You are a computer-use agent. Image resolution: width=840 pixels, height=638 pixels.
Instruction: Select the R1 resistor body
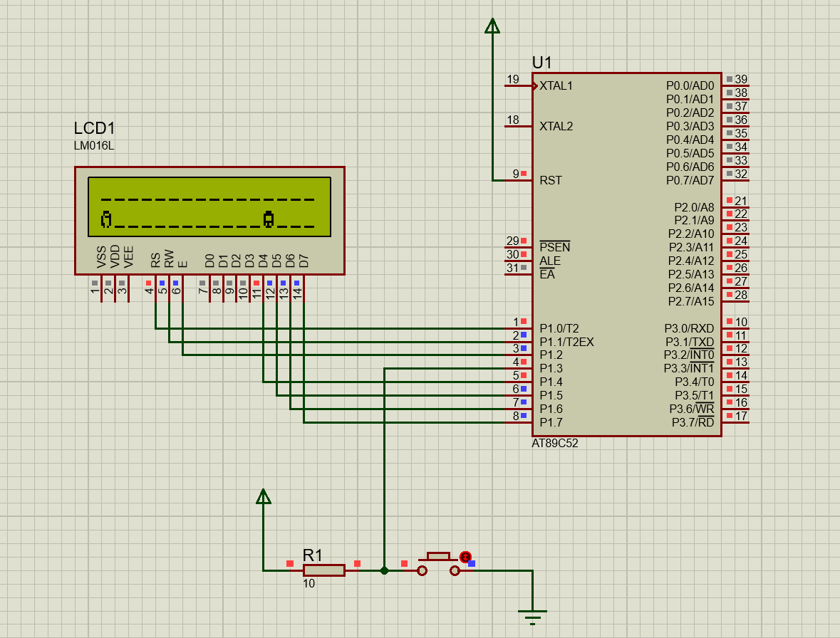pyautogui.click(x=323, y=570)
